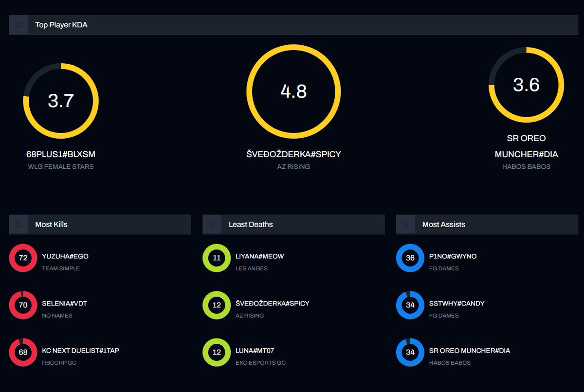Click FG DAMES under SSTWHY#CANDY
Screen dimensions: 584x392
point(444,316)
